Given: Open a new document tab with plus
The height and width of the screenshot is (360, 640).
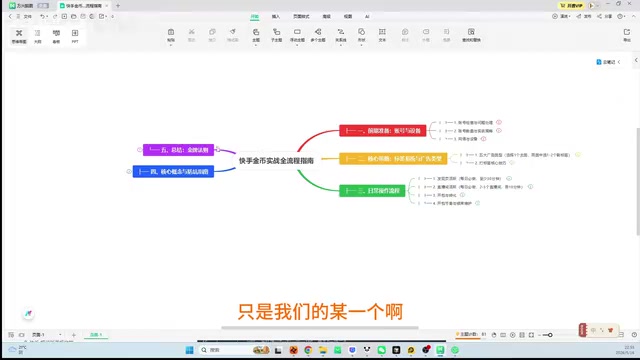Looking at the screenshot, I should [x=118, y=6].
